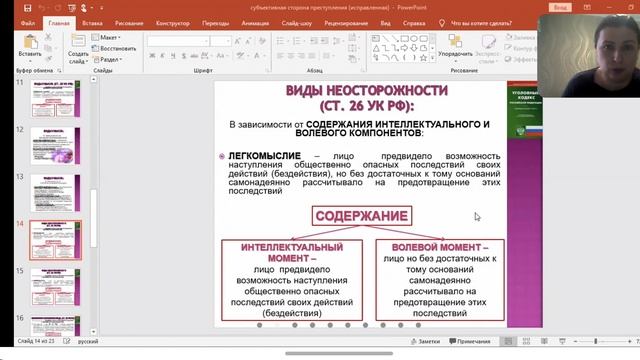This screenshot has width=640, height=360.
Task: Center align text
Action: tap(291, 56)
